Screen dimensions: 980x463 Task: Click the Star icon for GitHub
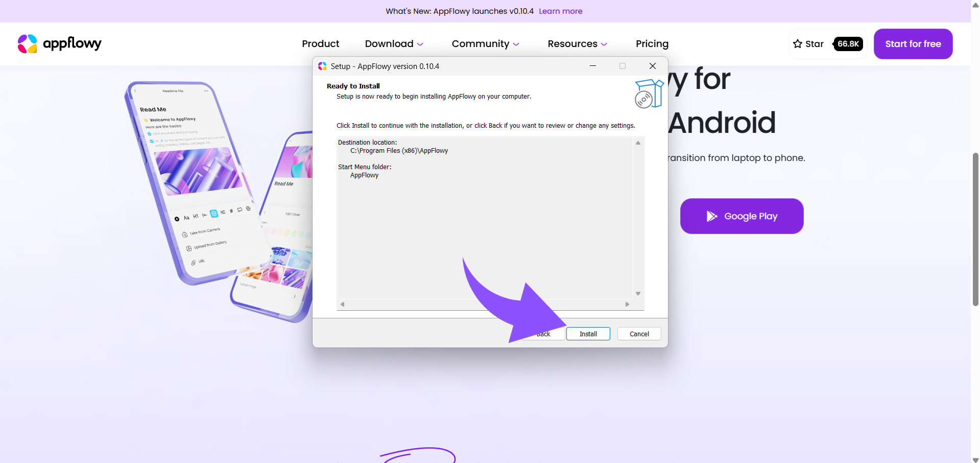click(x=798, y=44)
